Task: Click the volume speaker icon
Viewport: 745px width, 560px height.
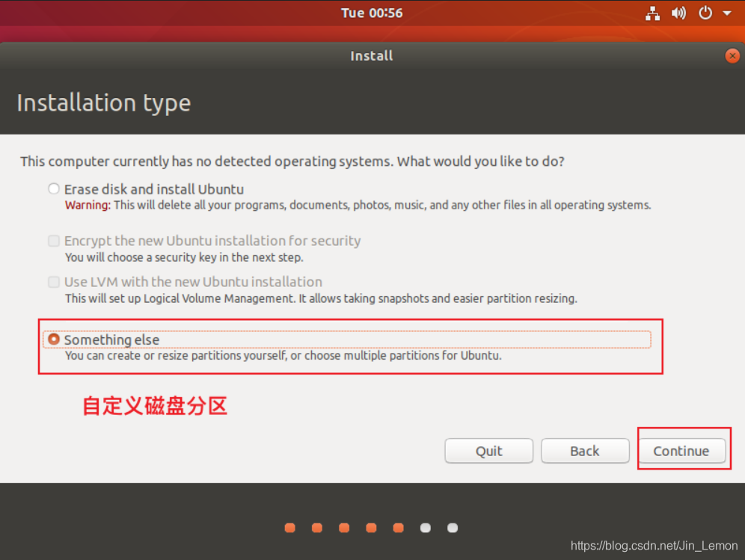Action: coord(678,13)
